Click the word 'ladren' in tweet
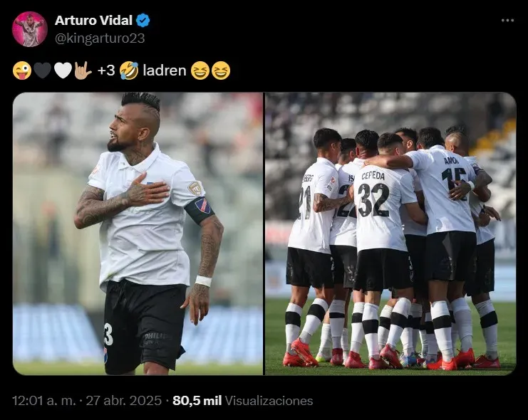The image size is (528, 420). pyautogui.click(x=165, y=70)
